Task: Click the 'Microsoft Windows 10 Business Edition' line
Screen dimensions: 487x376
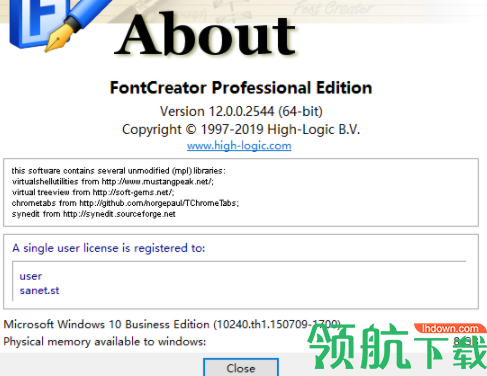Action: [x=172, y=324]
